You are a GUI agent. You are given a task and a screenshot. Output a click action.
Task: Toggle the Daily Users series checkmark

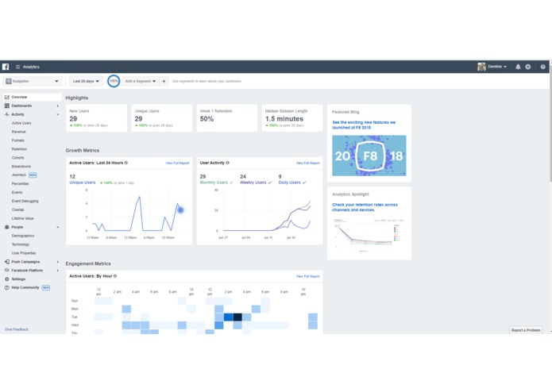coord(304,183)
